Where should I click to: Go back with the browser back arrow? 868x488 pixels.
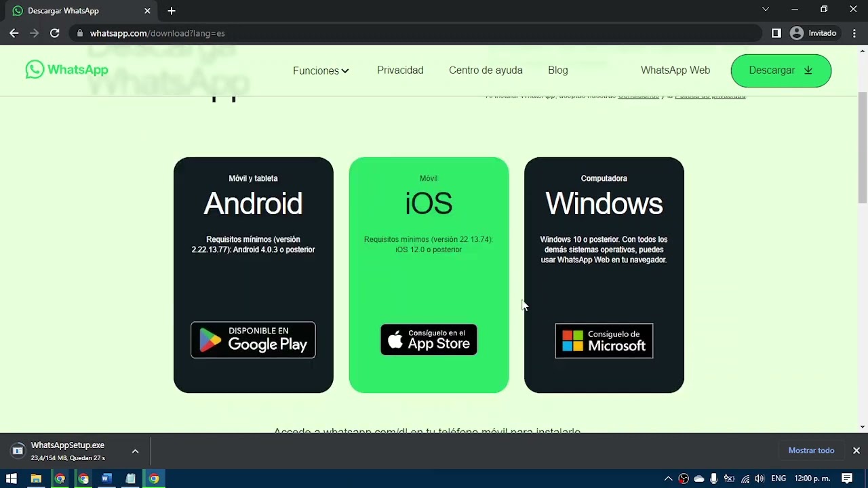tap(14, 33)
